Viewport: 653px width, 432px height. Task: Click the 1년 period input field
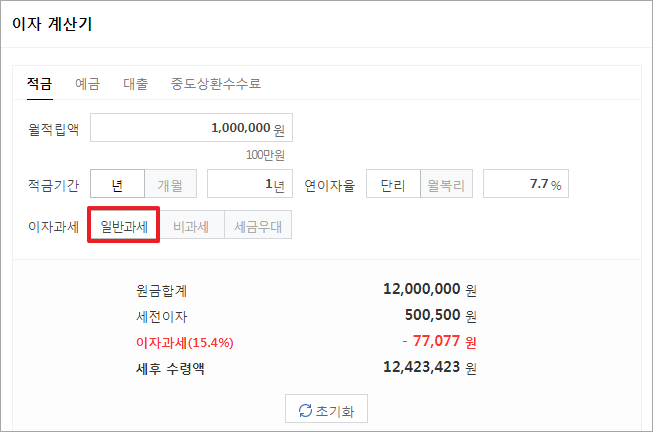click(x=250, y=184)
